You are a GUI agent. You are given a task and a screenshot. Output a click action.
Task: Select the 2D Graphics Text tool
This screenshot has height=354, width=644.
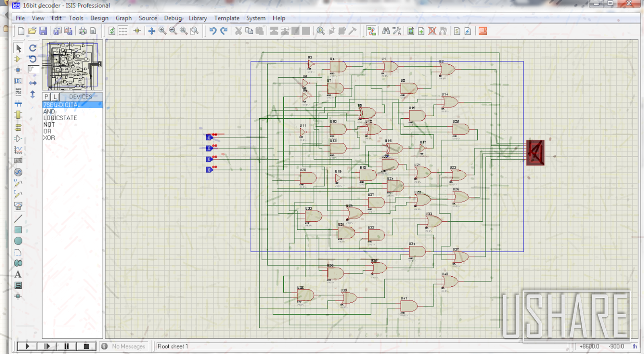18,274
